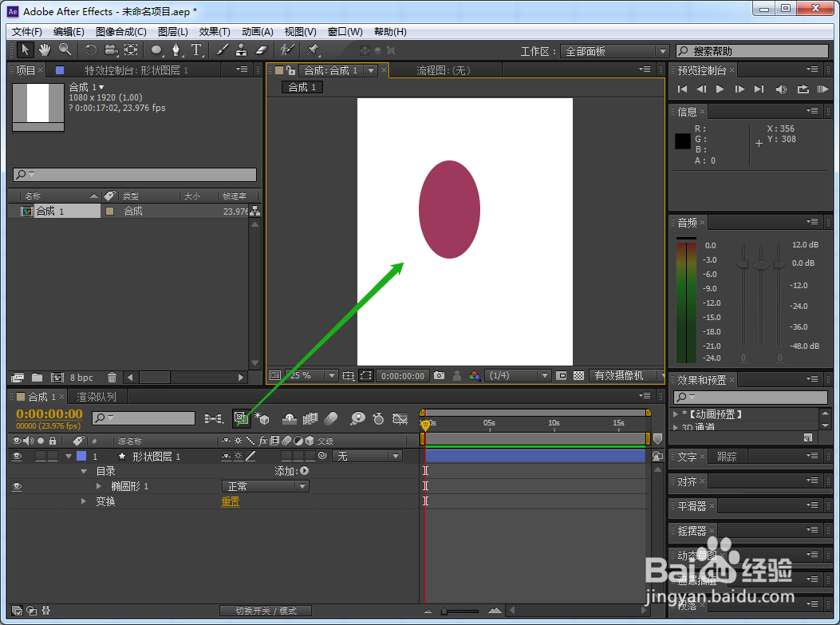The width and height of the screenshot is (840, 625).
Task: Click the region of interest icon
Action: 366,376
